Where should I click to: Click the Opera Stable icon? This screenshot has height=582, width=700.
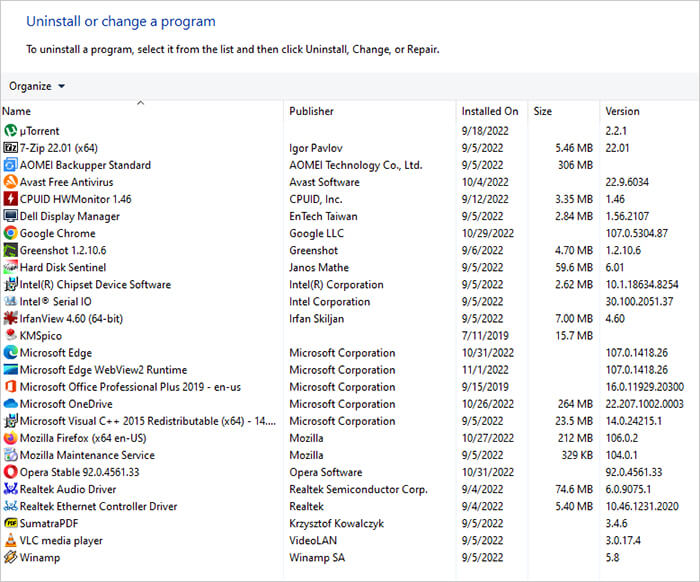pyautogui.click(x=10, y=472)
